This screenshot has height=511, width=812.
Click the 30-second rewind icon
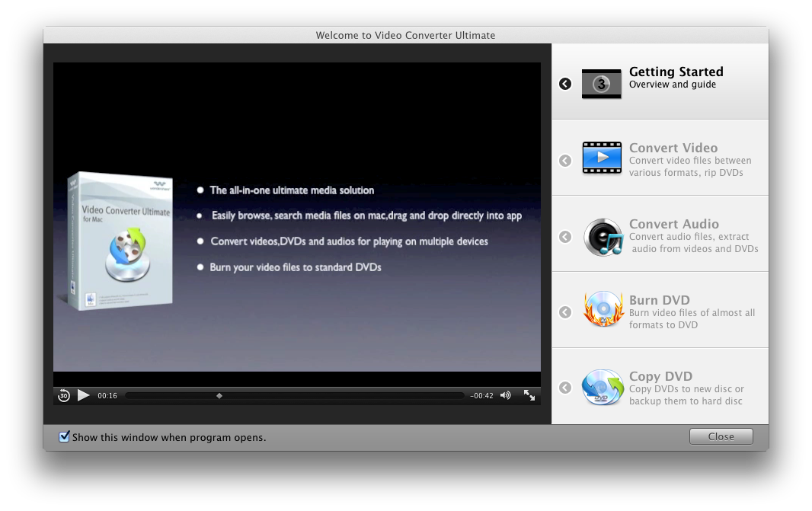63,395
